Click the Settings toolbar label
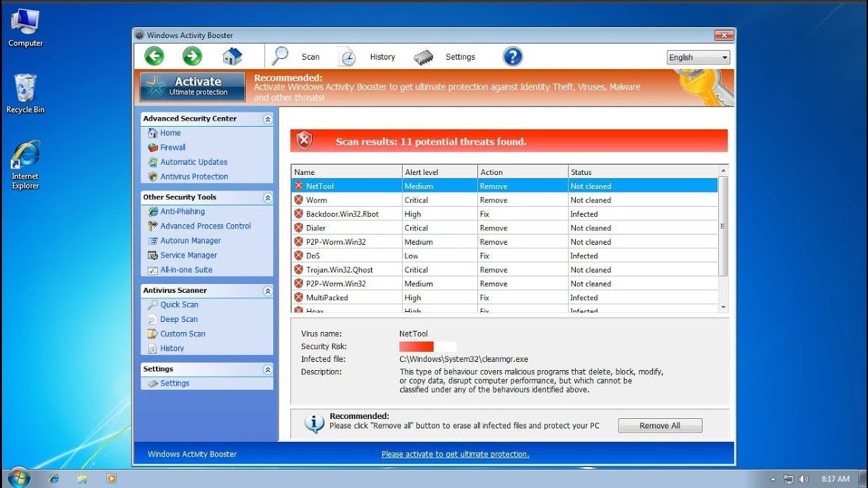 (x=460, y=57)
